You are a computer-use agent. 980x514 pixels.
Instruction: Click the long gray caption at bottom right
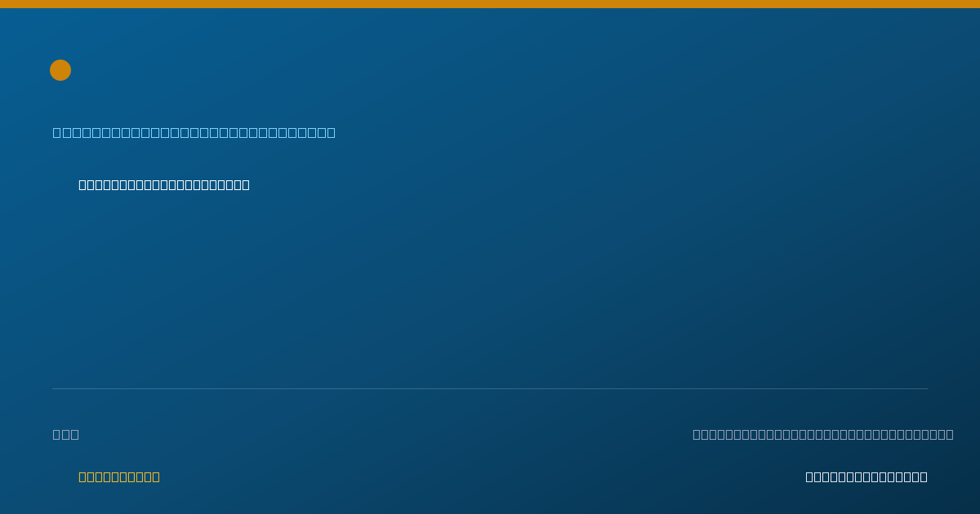coord(822,434)
